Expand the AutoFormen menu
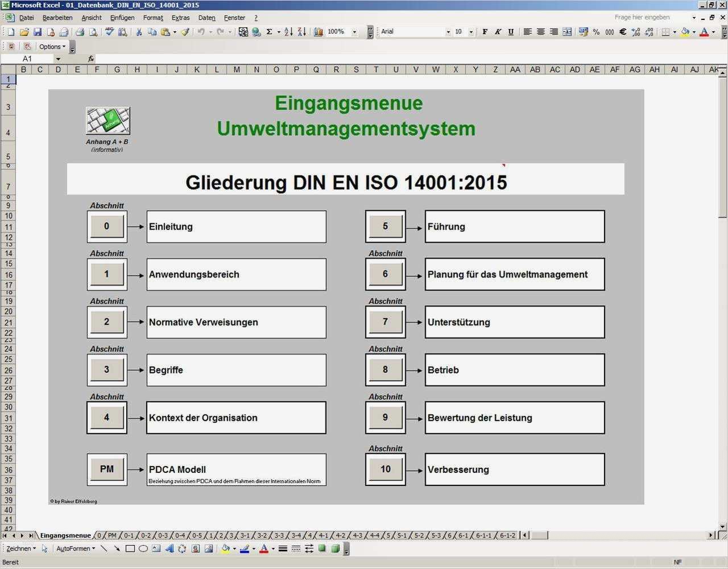728x569 pixels. 77,549
